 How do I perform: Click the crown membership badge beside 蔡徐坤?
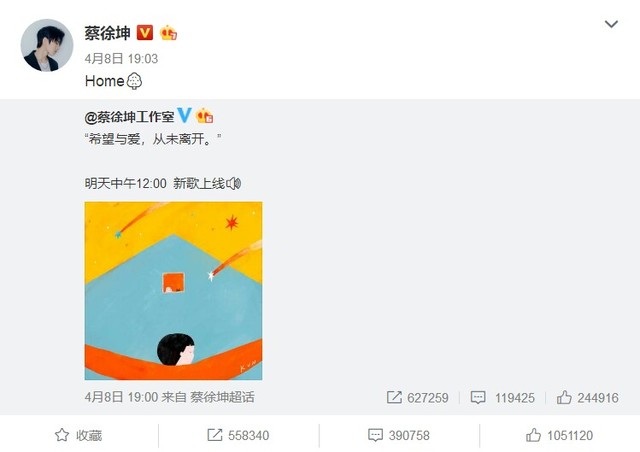tap(168, 33)
